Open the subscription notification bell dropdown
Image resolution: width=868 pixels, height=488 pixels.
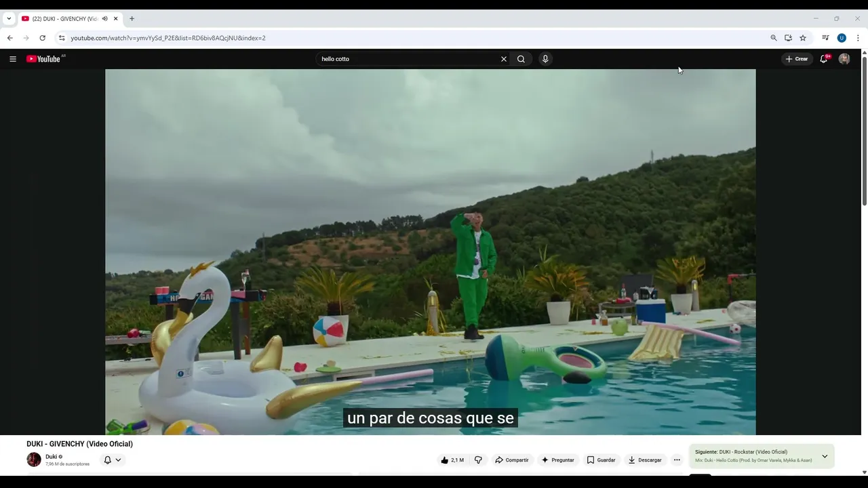coord(113,460)
